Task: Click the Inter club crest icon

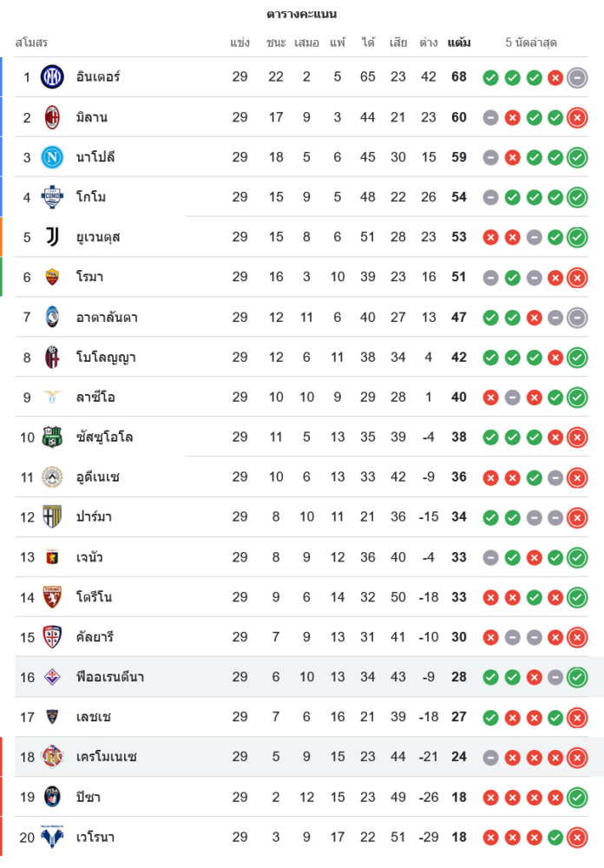Action: [x=52, y=77]
